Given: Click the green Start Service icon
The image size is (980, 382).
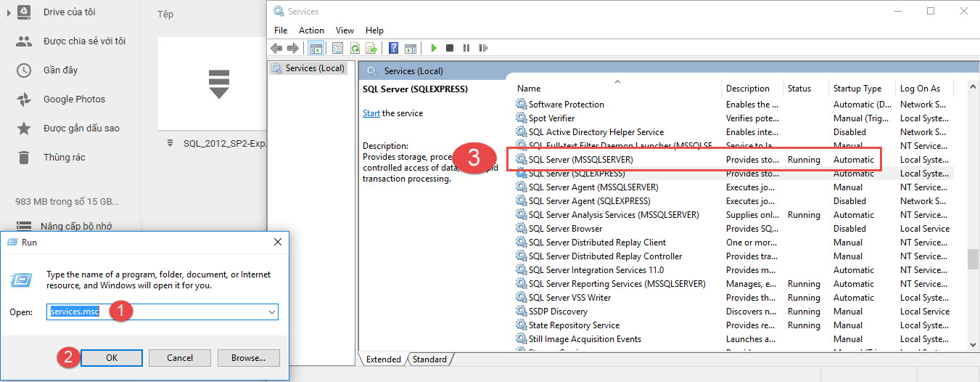Looking at the screenshot, I should [x=434, y=48].
